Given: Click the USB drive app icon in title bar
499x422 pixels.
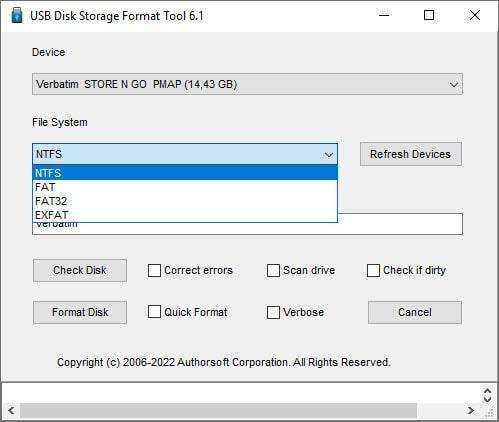Looking at the screenshot, I should tap(17, 16).
